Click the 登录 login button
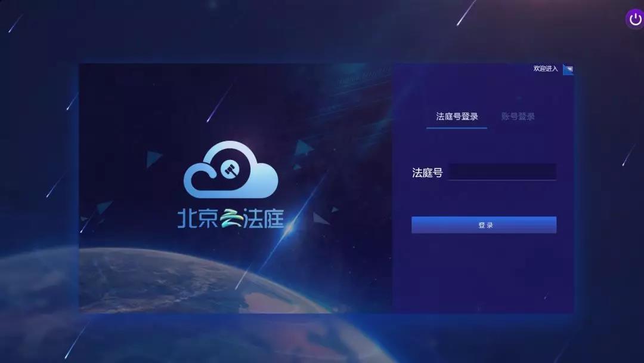The height and width of the screenshot is (363, 644). click(484, 225)
